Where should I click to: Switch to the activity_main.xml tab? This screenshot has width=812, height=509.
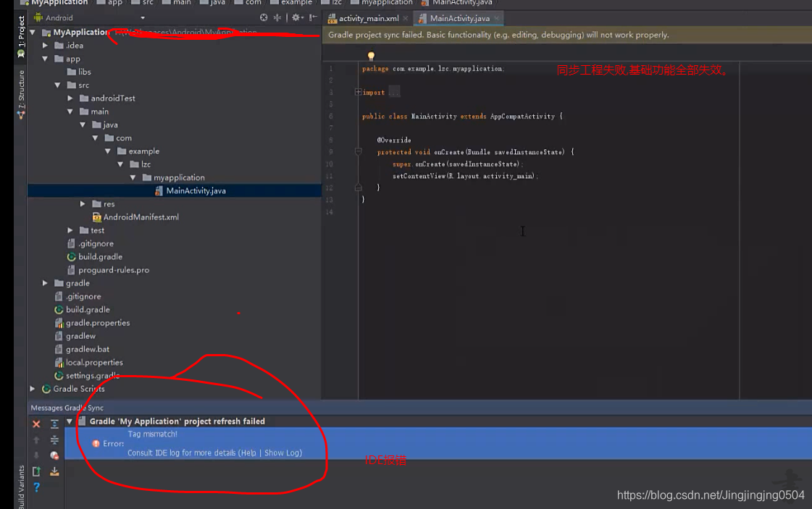tap(368, 18)
